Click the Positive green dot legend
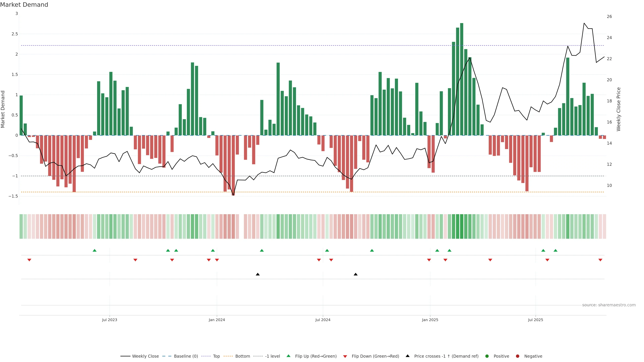The image size is (644, 362). coord(487,356)
